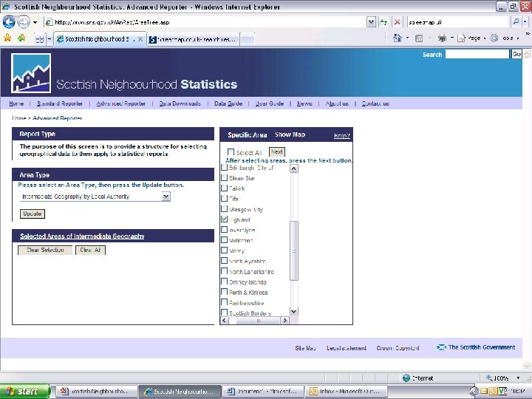Tick the Eilean Siar checkbox
This screenshot has width=532, height=399.
click(225, 177)
